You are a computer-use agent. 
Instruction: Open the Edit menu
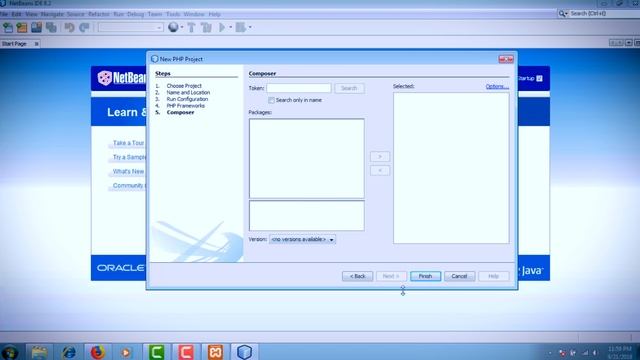(x=16, y=14)
